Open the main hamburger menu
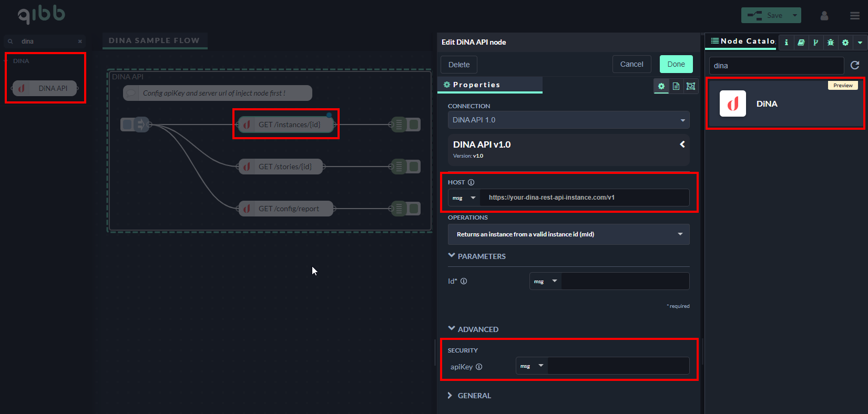This screenshot has width=868, height=414. (855, 16)
